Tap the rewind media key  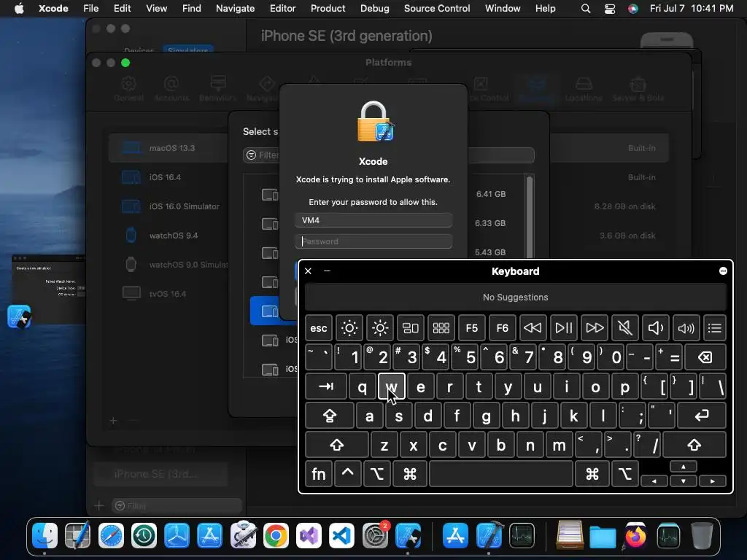point(533,328)
